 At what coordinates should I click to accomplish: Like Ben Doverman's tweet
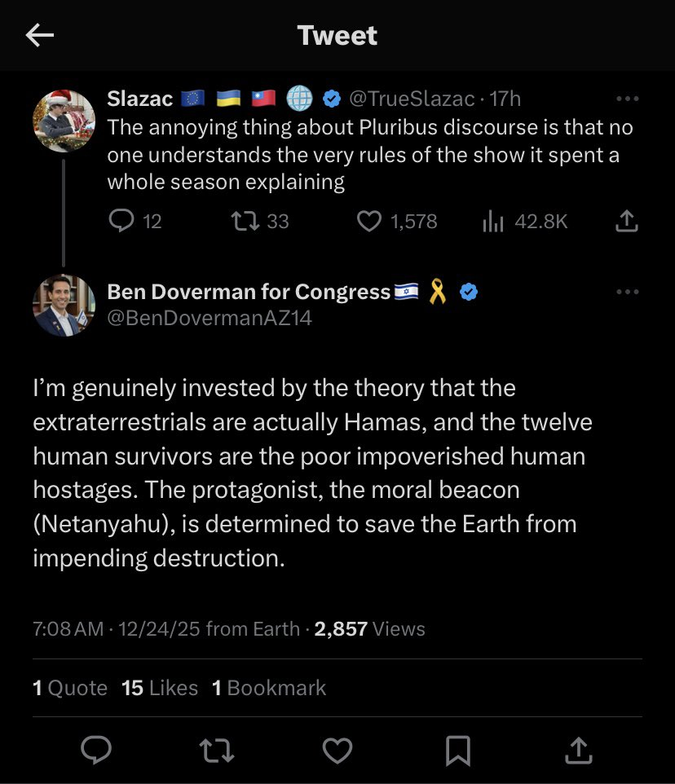pos(337,751)
